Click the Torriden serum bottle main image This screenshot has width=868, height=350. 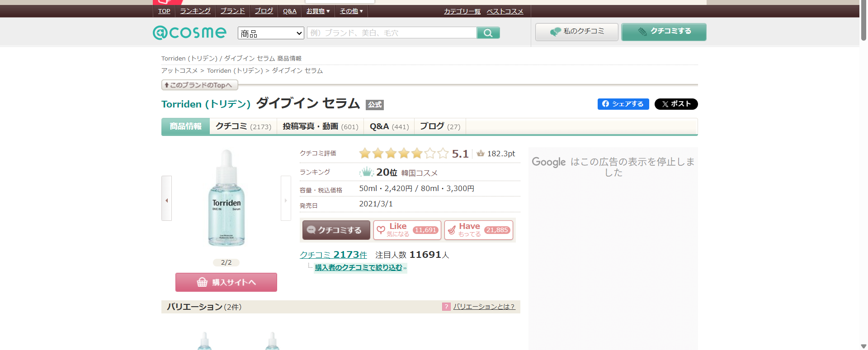pyautogui.click(x=226, y=198)
